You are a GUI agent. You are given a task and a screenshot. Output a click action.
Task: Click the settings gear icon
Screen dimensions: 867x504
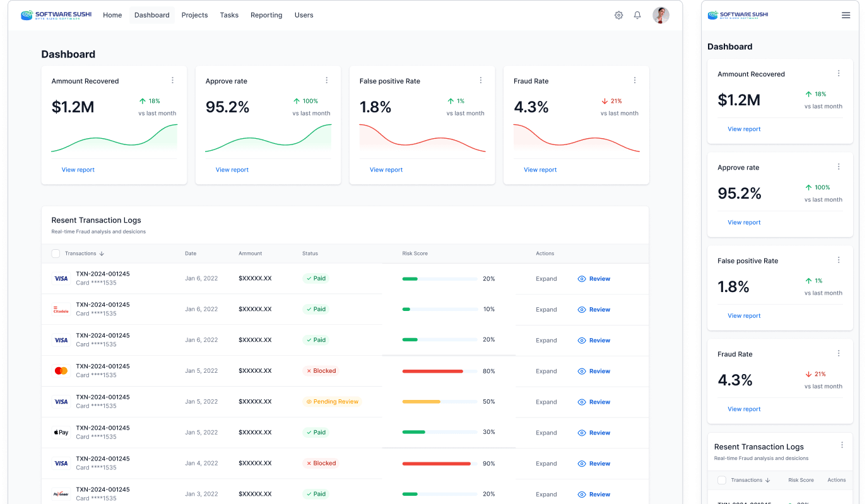618,15
